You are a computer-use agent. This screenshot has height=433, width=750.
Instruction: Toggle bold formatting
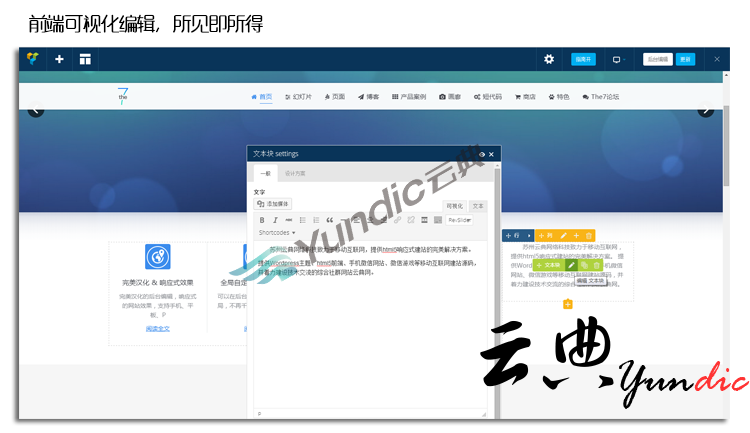pos(262,220)
